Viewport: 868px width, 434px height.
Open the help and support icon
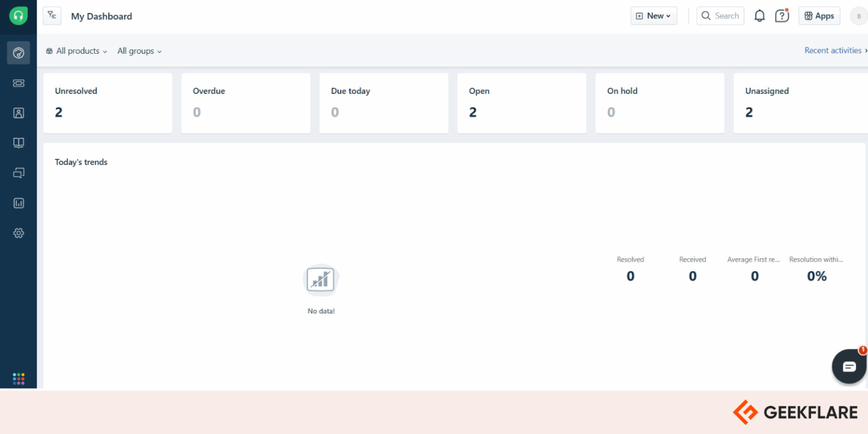coord(782,16)
